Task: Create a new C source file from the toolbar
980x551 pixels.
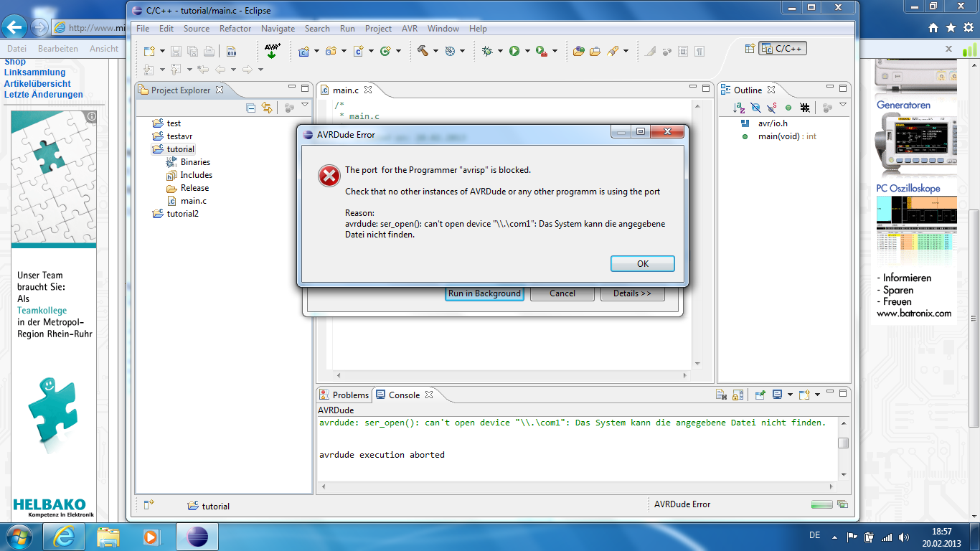Action: point(359,51)
